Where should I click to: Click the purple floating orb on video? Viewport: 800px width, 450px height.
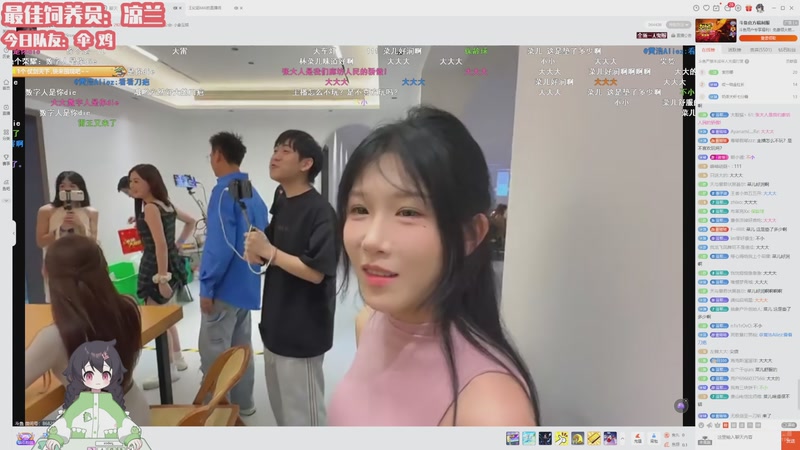681,406
